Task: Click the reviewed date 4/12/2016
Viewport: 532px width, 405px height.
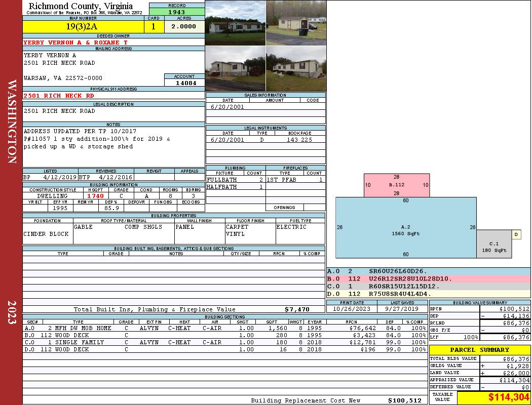Action: tap(116, 177)
